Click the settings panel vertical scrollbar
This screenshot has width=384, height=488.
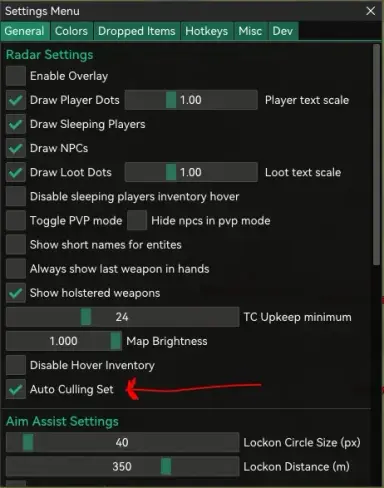376,155
